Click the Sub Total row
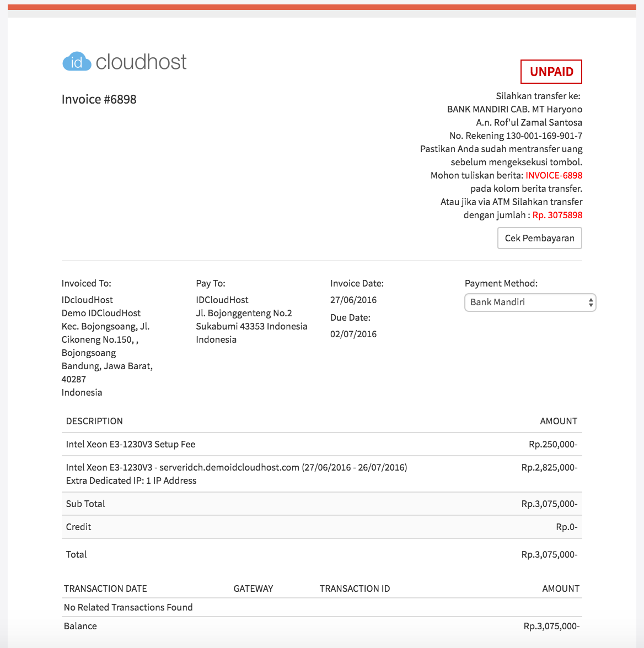Screen dimensions: 644x648 point(85,504)
